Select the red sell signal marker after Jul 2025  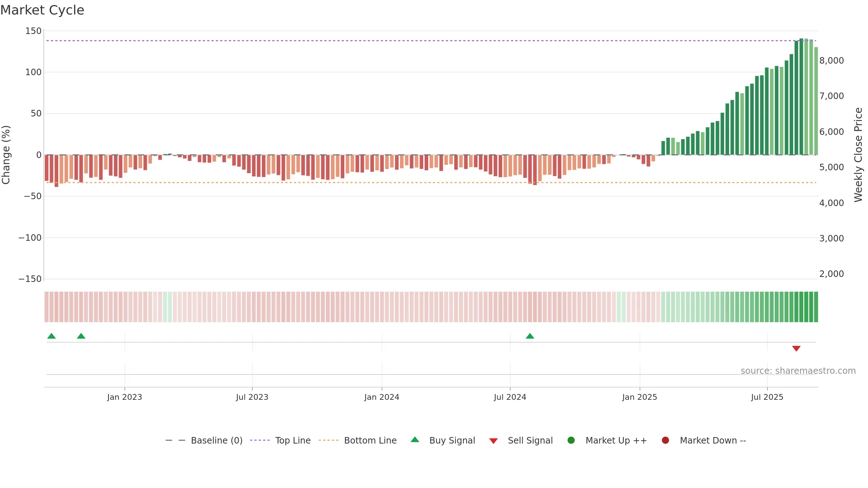tap(796, 348)
